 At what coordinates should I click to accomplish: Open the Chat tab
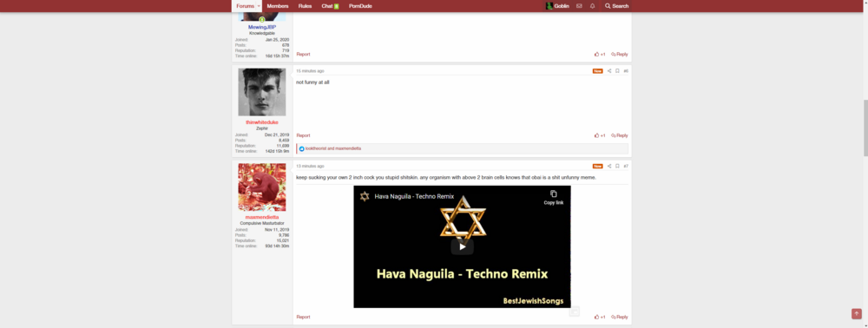[330, 6]
